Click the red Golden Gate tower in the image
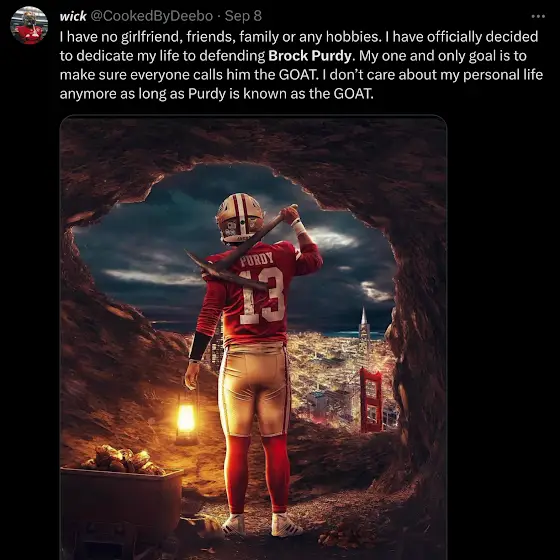Viewport: 560px width, 560px height. 371,400
